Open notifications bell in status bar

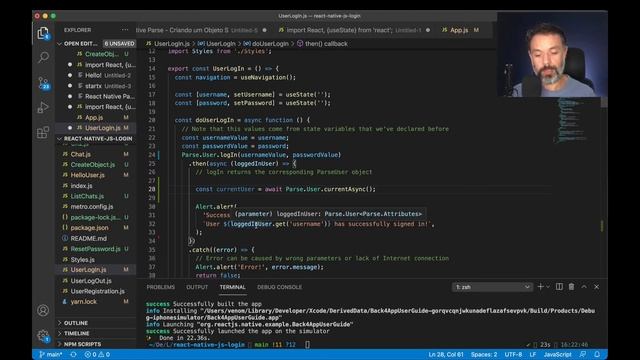(597, 354)
